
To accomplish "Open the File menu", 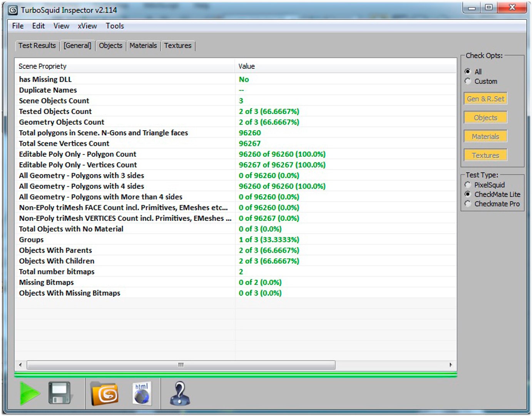I will coord(18,26).
